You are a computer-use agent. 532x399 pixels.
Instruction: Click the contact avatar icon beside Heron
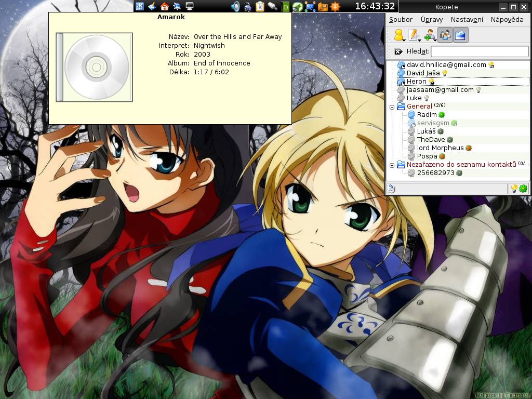tap(402, 82)
